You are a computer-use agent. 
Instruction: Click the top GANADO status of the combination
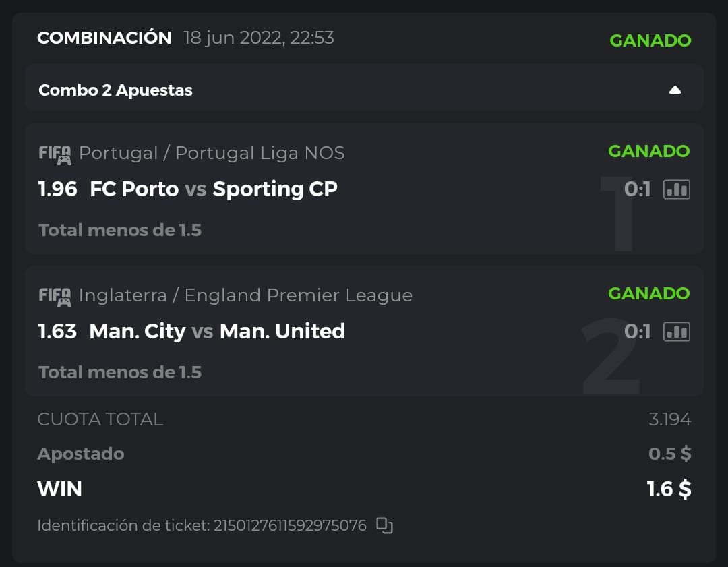point(650,40)
